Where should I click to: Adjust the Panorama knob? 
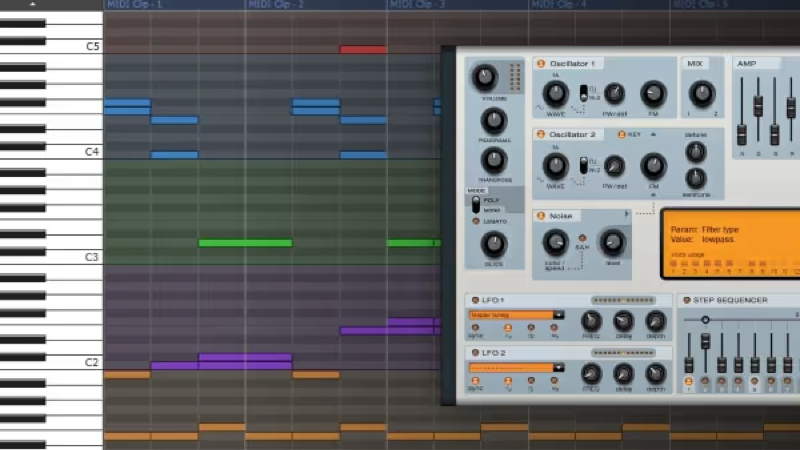[x=493, y=120]
